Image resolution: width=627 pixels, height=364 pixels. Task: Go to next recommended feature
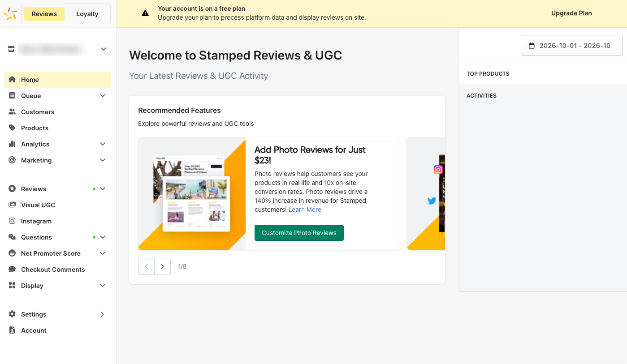[162, 266]
